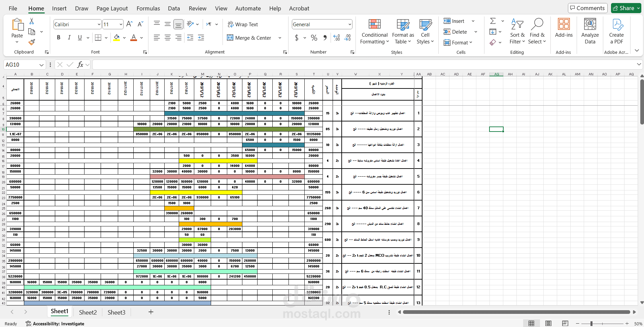Open the Name Box dropdown
This screenshot has width=644, height=327.
pos(41,65)
